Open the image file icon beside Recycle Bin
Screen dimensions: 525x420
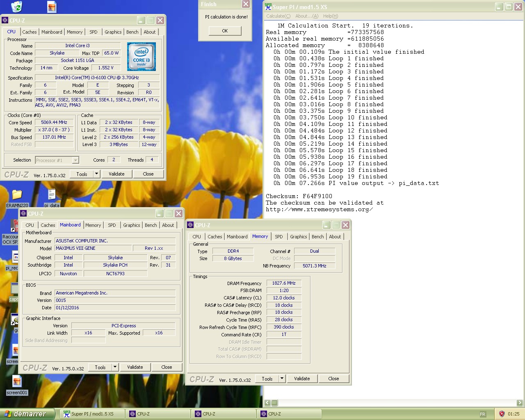click(52, 7)
